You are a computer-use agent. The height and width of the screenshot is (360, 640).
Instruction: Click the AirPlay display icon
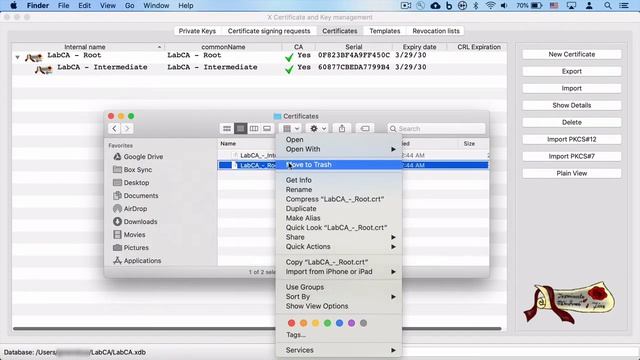571,5
